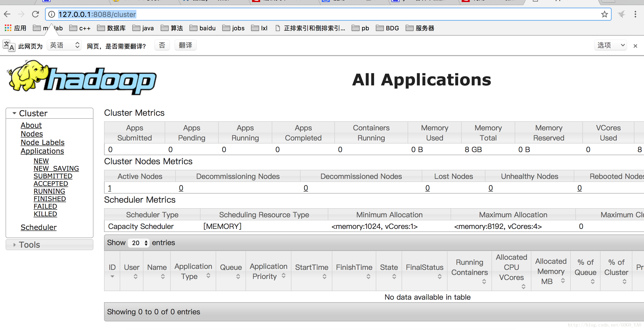Viewport: 644px width, 330px height.
Task: Navigate to NEW_SAVING application state
Action: pyautogui.click(x=56, y=168)
